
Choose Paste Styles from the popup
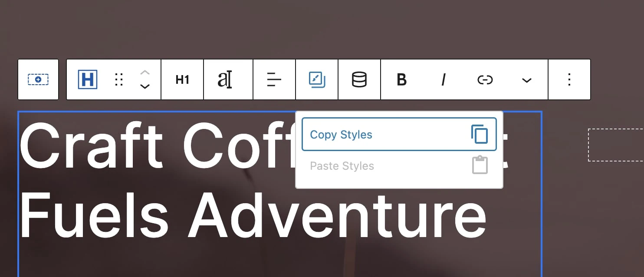click(x=342, y=166)
